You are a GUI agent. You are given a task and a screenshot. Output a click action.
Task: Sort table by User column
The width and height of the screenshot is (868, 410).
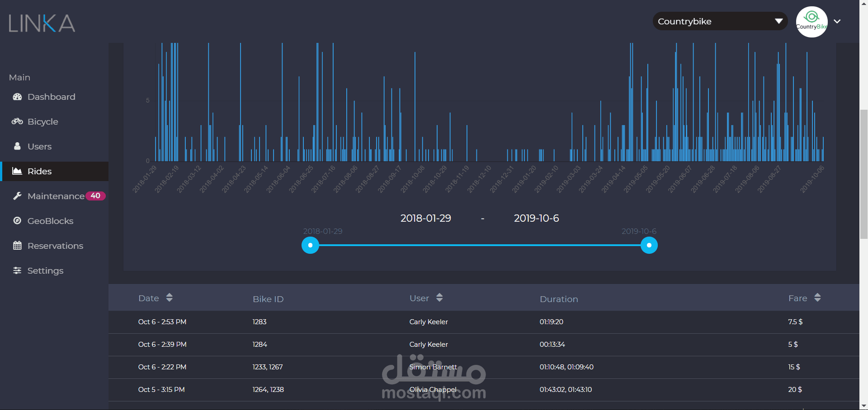(439, 298)
